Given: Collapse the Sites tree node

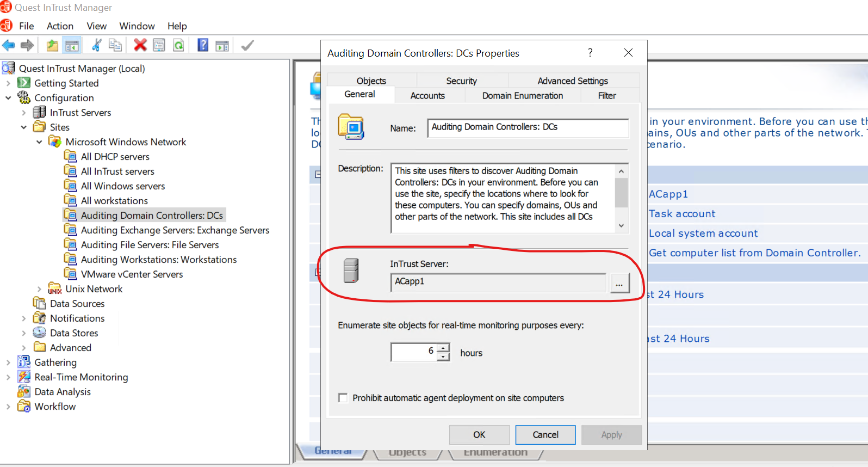Looking at the screenshot, I should pos(23,127).
